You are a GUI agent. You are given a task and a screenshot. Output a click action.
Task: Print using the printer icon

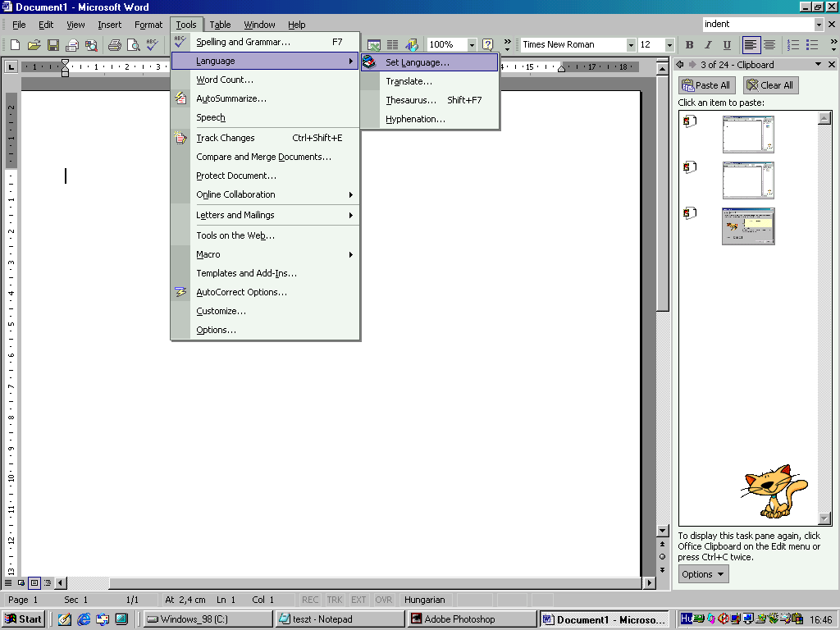coord(114,45)
